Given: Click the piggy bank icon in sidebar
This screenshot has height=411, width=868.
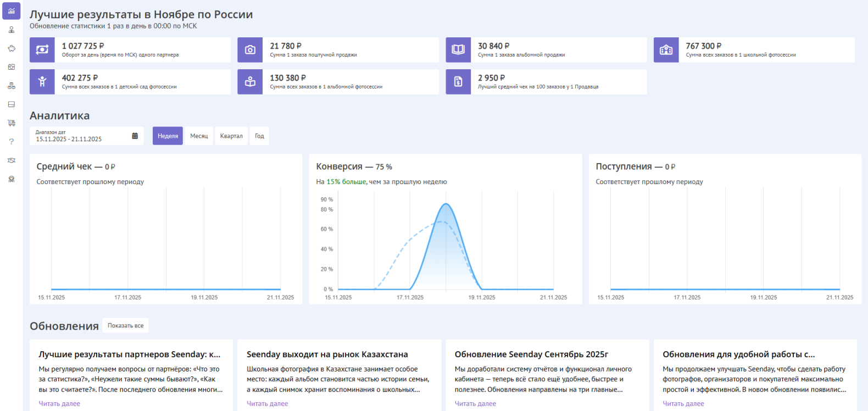Looking at the screenshot, I should (11, 48).
